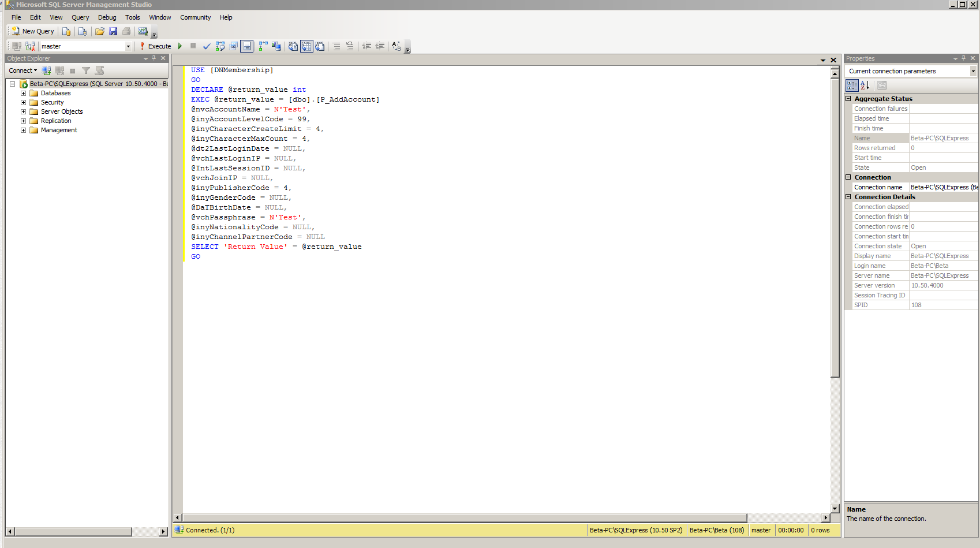Expand the Server Objects folder
Screen dimensions: 980x548
coord(23,111)
